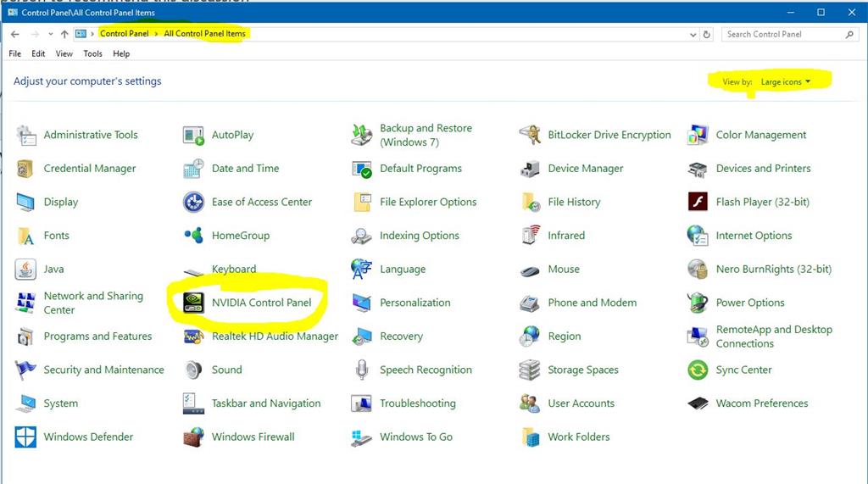Open the Taskbar and Navigation link

coord(265,403)
